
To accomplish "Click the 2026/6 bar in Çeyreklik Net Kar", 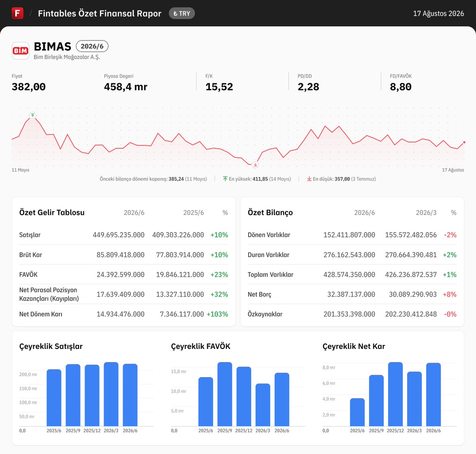I will [x=434, y=395].
